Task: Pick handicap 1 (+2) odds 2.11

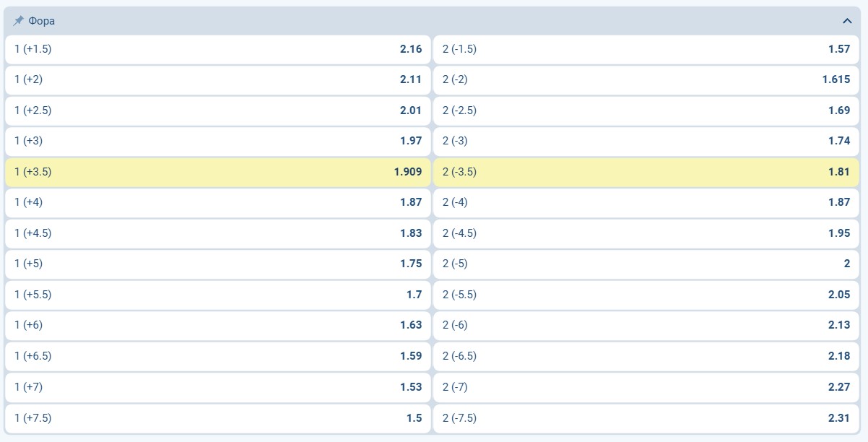Action: [x=217, y=79]
